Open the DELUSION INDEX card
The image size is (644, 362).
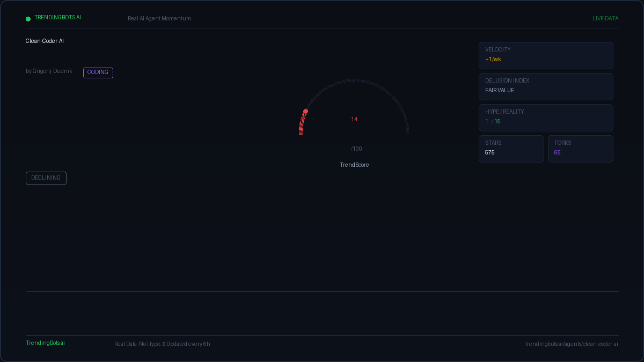pyautogui.click(x=546, y=86)
